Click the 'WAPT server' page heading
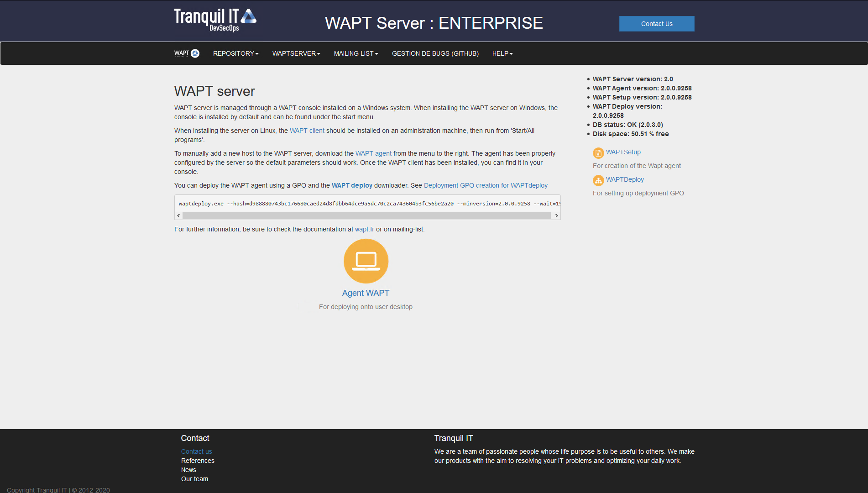 pos(214,91)
